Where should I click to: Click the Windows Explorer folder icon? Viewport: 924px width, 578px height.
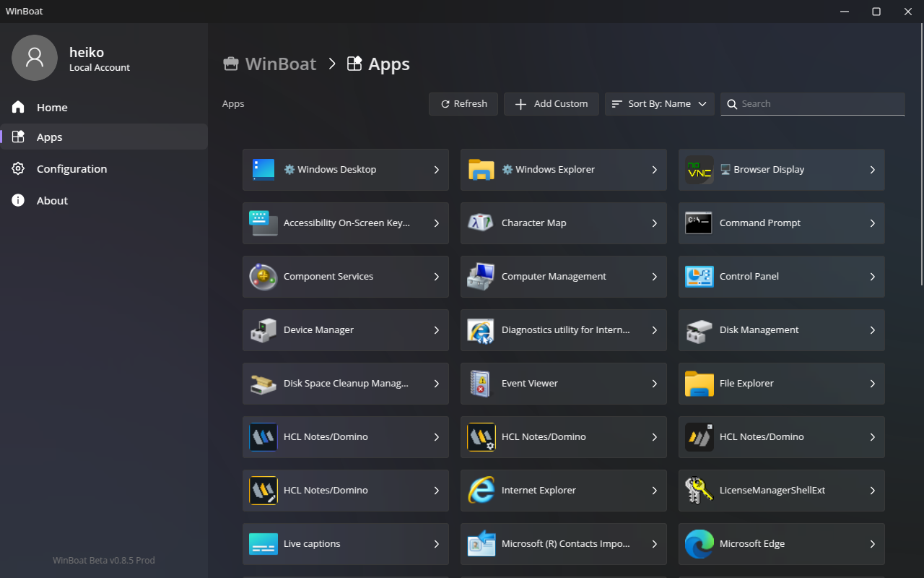click(481, 170)
